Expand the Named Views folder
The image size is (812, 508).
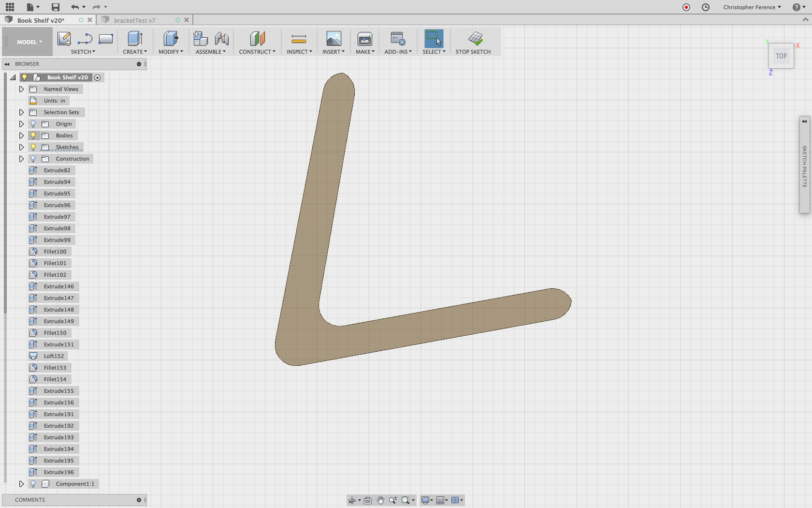(21, 89)
